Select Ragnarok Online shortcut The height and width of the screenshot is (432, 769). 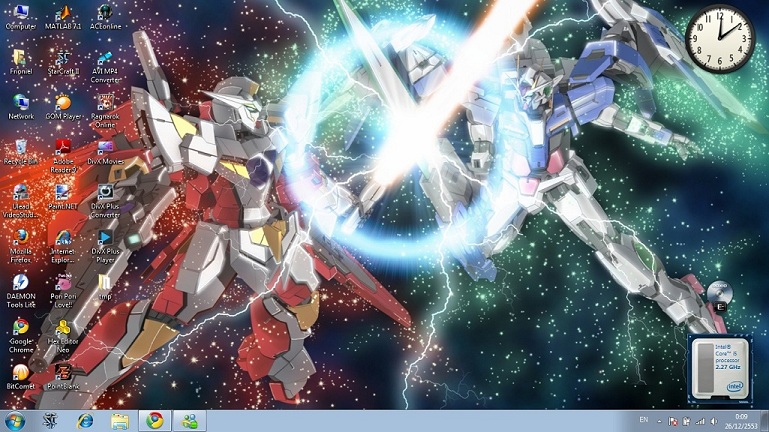point(105,111)
